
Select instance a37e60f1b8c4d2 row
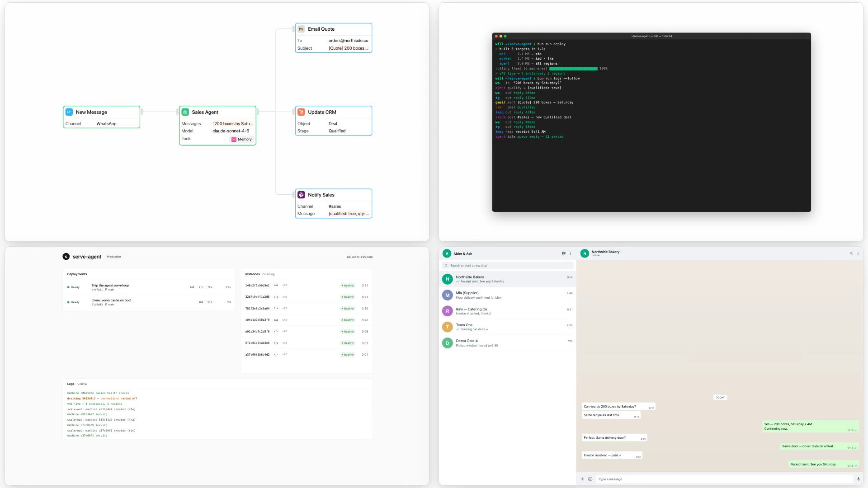click(307, 355)
